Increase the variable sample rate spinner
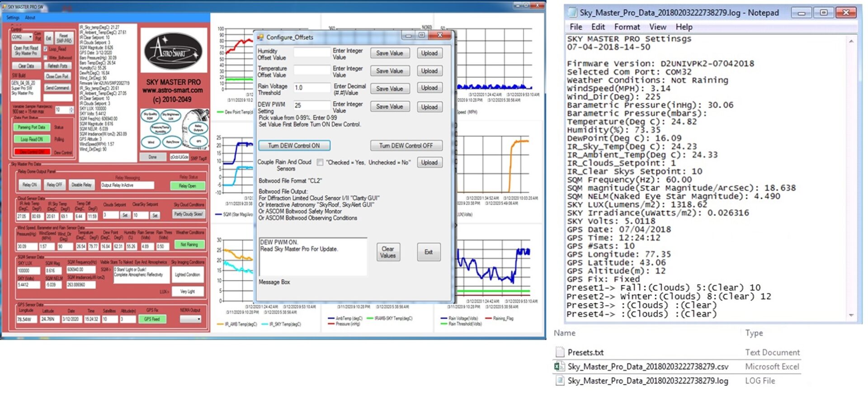Screen dimensions: 868x393 71,108
